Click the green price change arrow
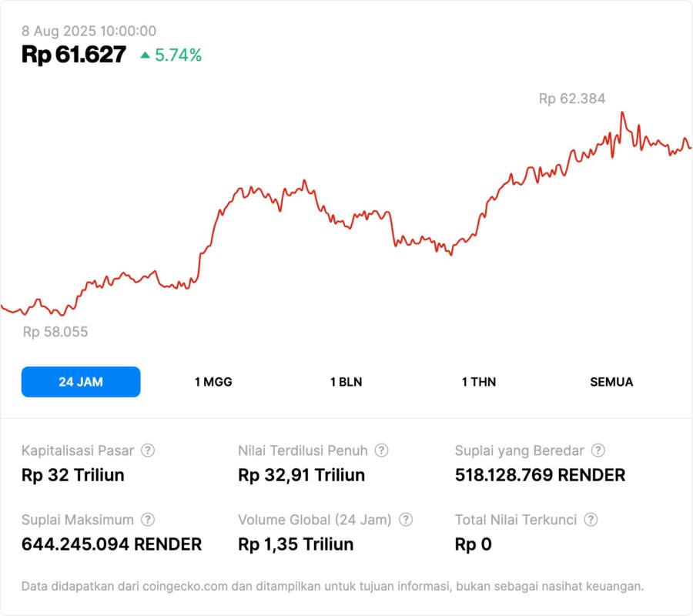Image resolution: width=693 pixels, height=616 pixels. (x=145, y=55)
